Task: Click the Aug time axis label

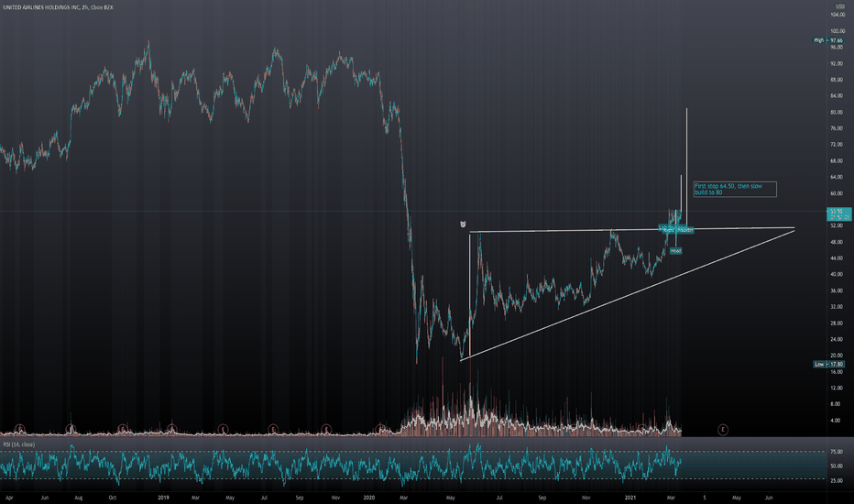Action: 79,498
